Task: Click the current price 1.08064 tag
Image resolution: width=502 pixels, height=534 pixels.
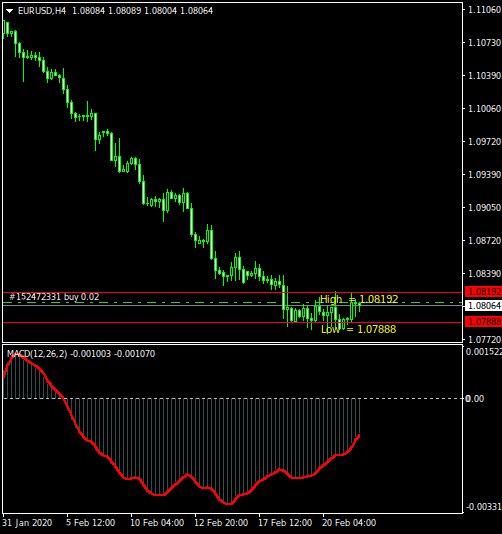Action: tap(483, 305)
